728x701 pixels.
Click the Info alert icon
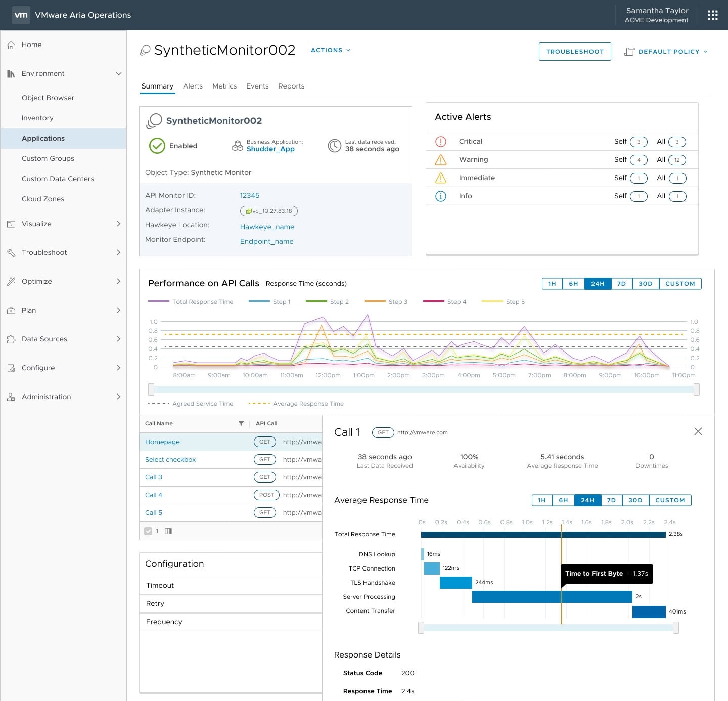pyautogui.click(x=441, y=196)
